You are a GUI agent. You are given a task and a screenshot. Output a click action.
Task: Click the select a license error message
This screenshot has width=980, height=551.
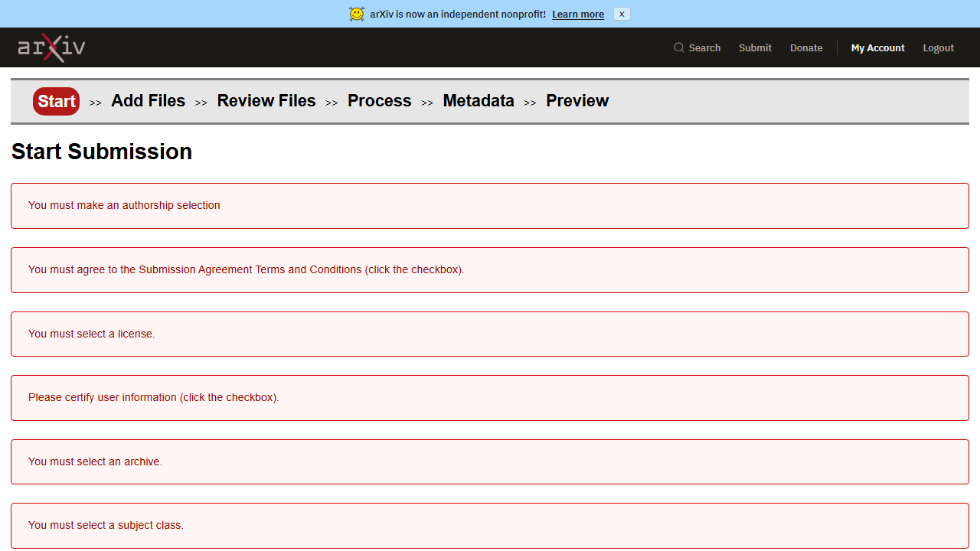click(490, 334)
